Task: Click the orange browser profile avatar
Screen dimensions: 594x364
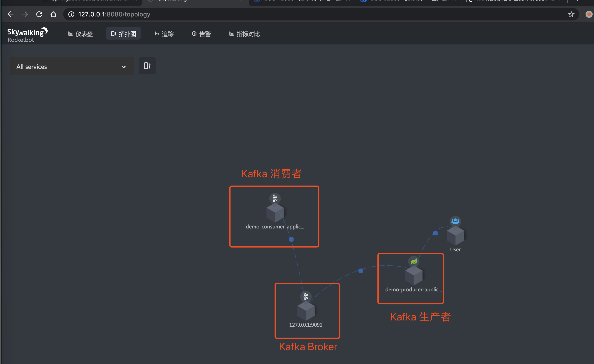Action: pos(588,14)
